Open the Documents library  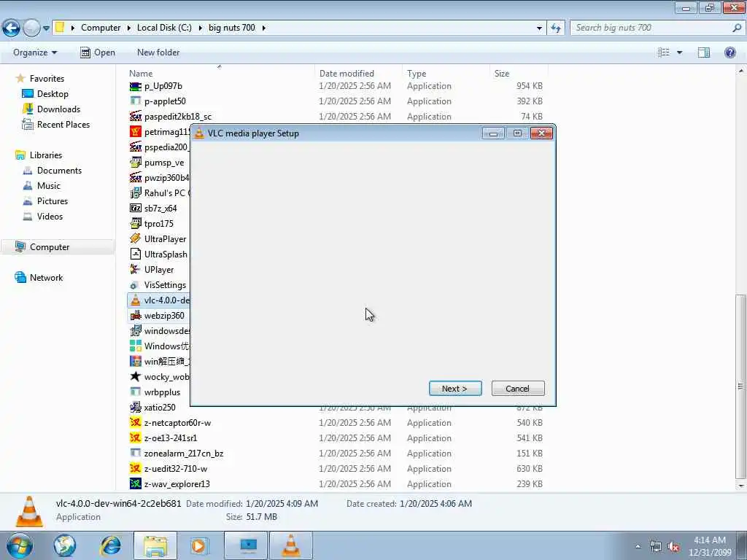click(59, 171)
